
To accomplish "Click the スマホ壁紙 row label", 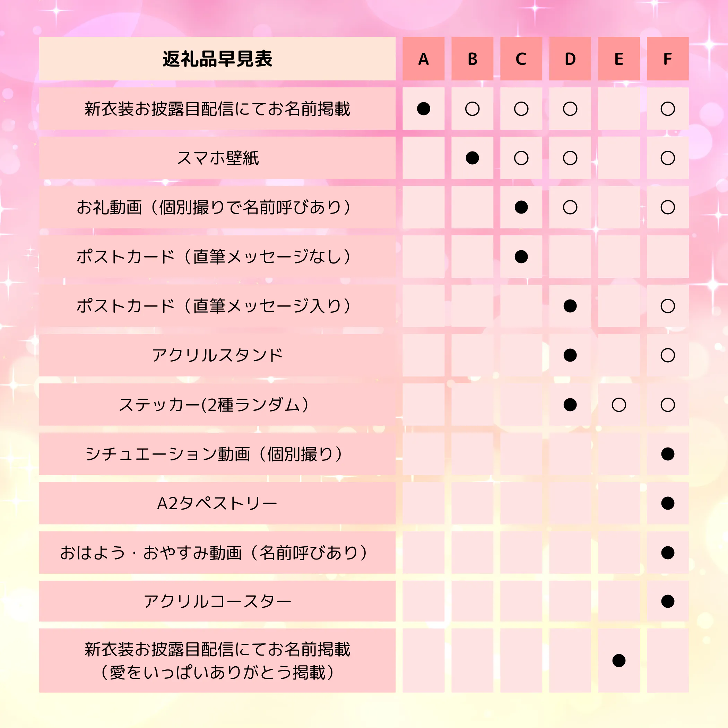I will click(217, 158).
